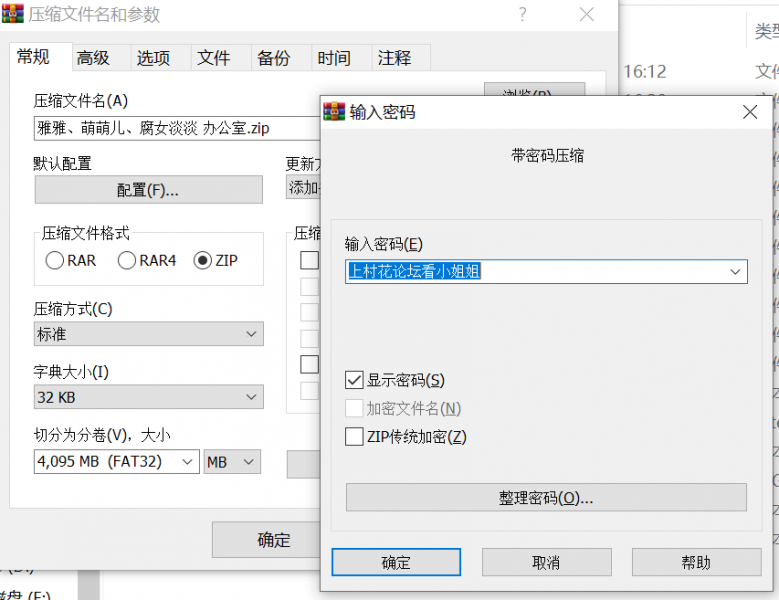Click the WinRAR icon in password dialog title
Viewport: 779px width, 600px height.
coord(334,112)
